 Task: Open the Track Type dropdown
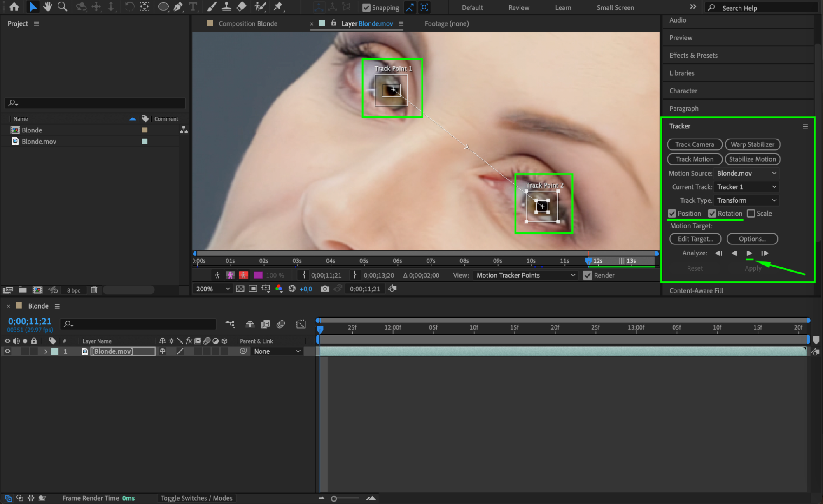point(746,200)
